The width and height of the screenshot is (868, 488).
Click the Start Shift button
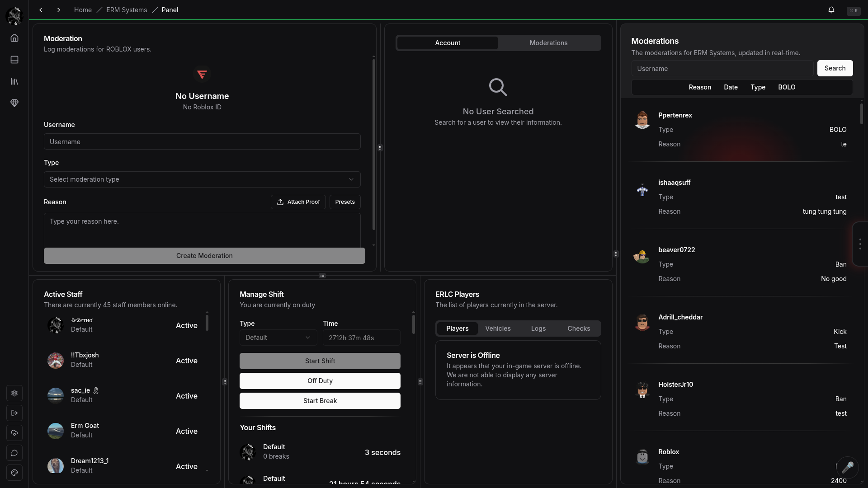tap(320, 361)
